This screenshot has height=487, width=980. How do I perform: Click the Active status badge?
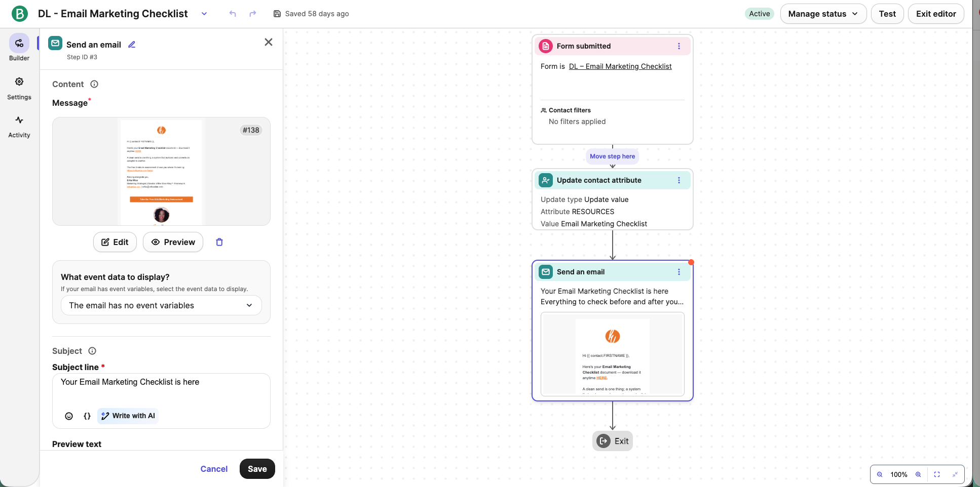(x=760, y=14)
